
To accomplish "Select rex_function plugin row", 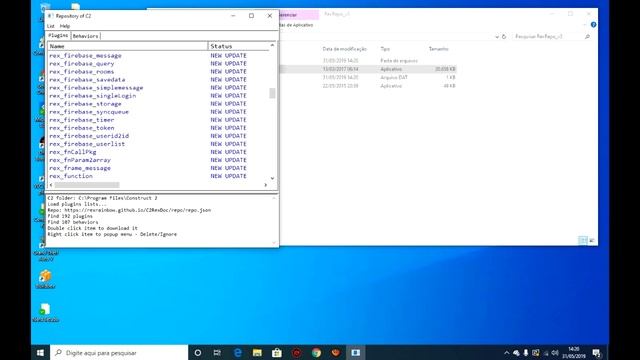I will point(158,176).
